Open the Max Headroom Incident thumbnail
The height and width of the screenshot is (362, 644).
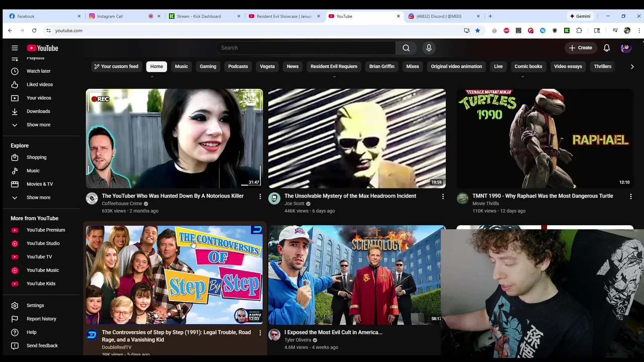357,138
